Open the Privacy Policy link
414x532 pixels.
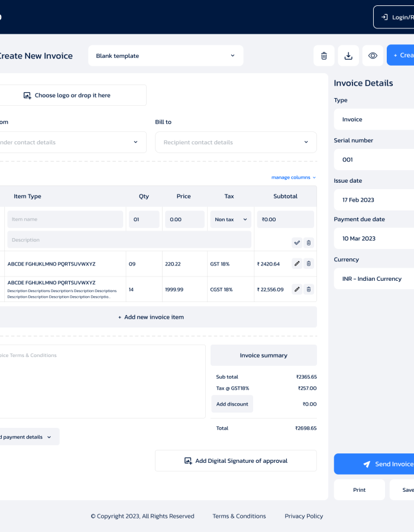[x=303, y=516]
